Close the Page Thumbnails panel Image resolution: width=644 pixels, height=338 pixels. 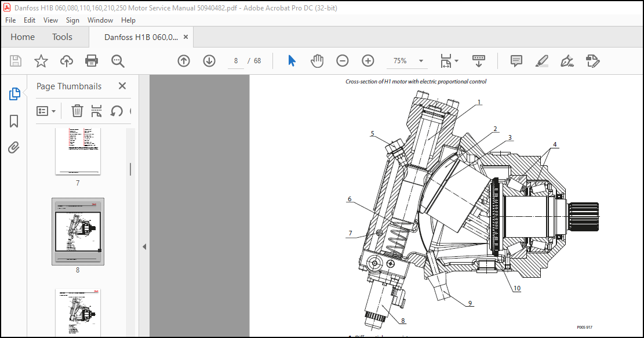pos(122,86)
